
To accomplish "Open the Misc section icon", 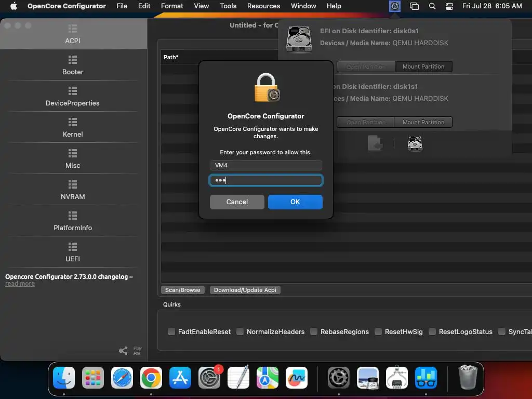I will (73, 153).
